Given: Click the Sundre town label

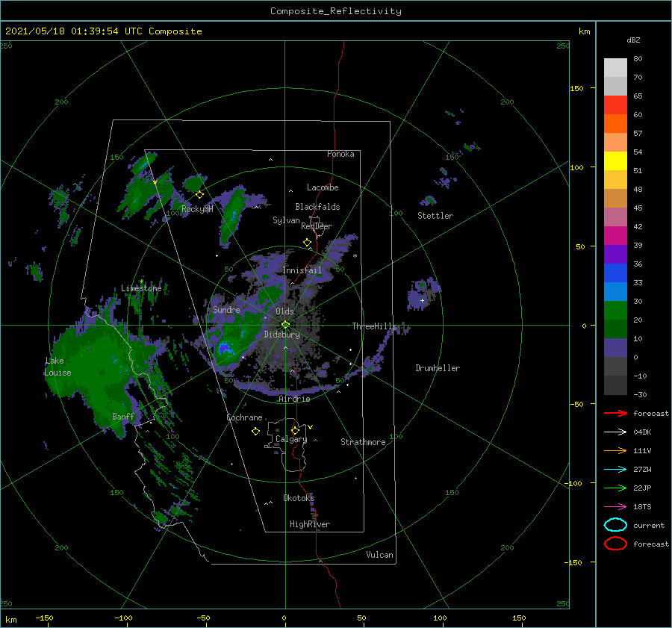Looking at the screenshot, I should click(226, 309).
